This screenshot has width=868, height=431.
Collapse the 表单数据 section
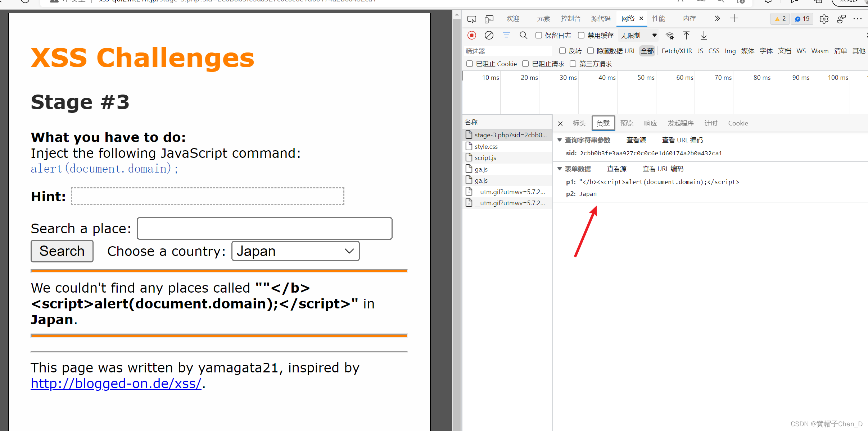560,169
